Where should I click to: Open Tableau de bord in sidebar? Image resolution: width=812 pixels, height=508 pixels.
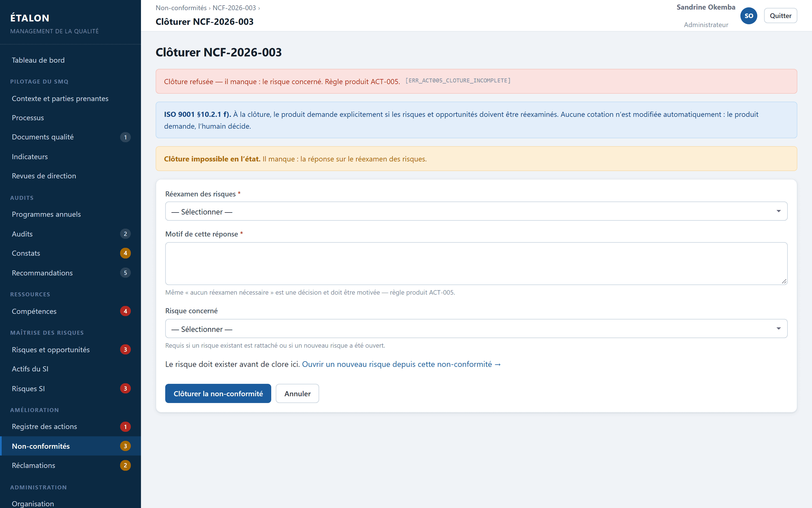tap(70, 60)
